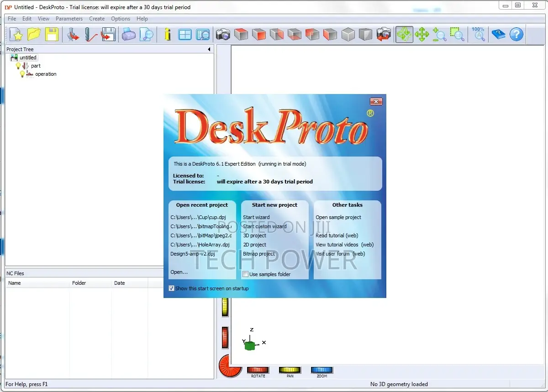This screenshot has width=548, height=392.
Task: Collapse Project Tree panel with arrow
Action: click(209, 49)
